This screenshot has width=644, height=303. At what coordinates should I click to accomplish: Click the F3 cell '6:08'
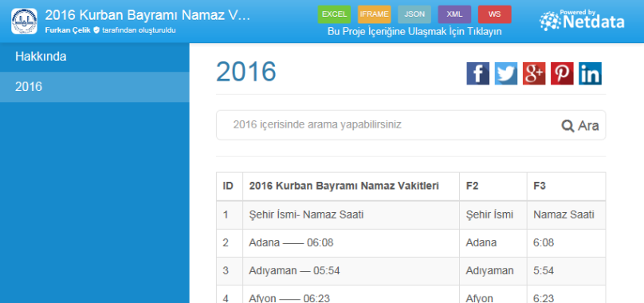(x=567, y=243)
